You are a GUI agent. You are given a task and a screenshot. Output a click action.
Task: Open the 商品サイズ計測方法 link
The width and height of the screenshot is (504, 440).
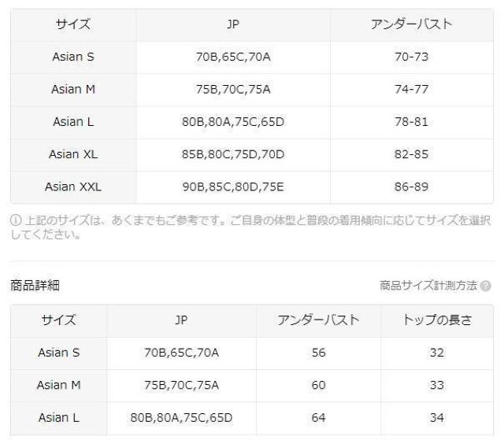coord(428,286)
